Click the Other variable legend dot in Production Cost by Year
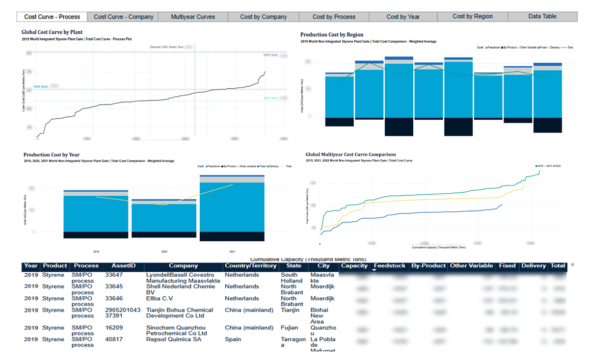Screen dimensions: 610x364 (238, 166)
